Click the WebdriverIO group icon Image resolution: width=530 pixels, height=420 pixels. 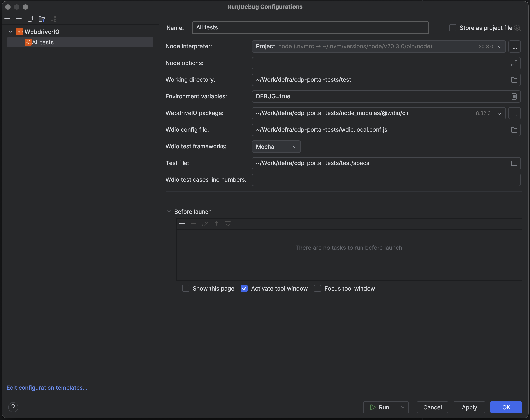pyautogui.click(x=20, y=31)
